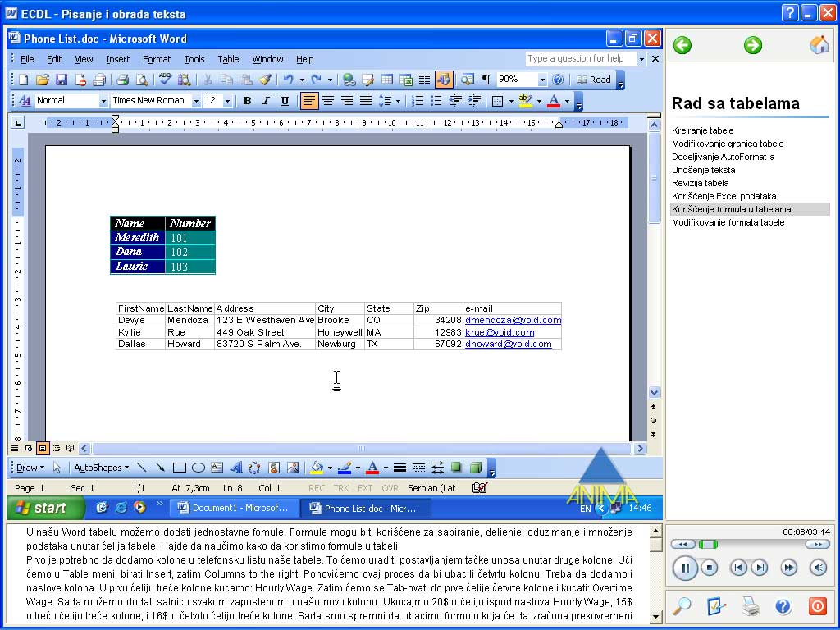Screen dimensions: 840x630
Task: Open the Insert Microsoft Excel Worksheet icon
Action: click(x=407, y=80)
